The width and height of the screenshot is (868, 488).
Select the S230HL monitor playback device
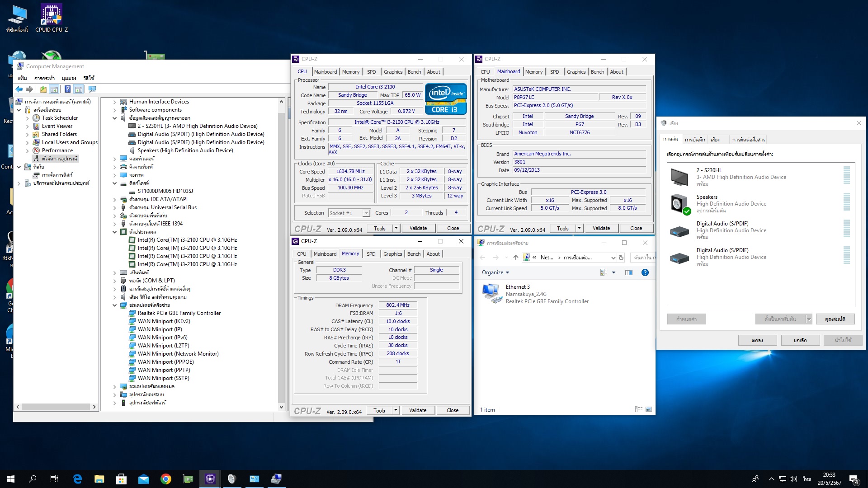click(x=761, y=177)
